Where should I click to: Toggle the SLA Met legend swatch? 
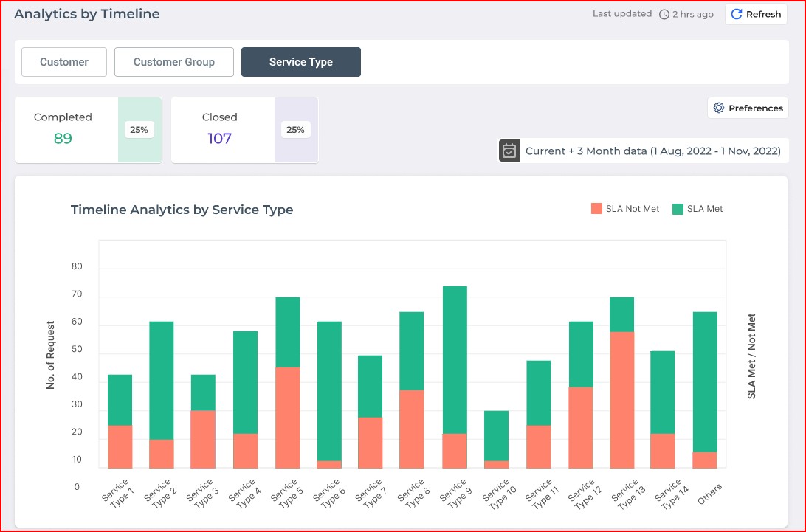pyautogui.click(x=678, y=209)
